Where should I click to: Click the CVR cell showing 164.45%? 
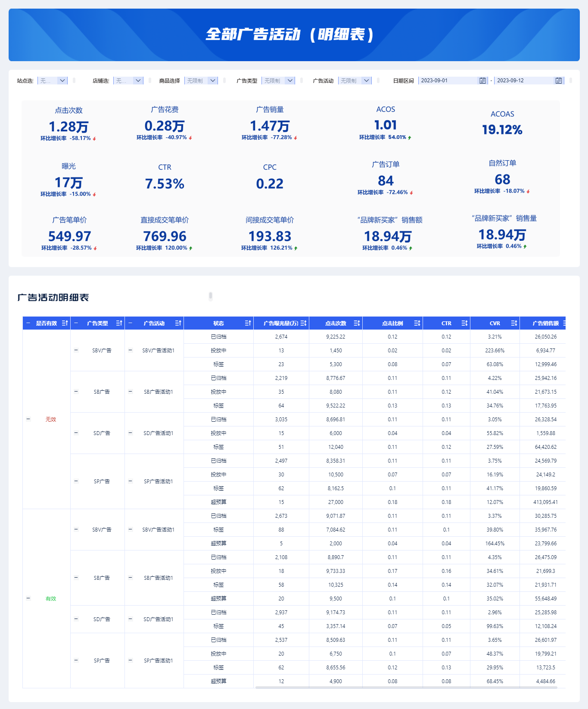[495, 544]
